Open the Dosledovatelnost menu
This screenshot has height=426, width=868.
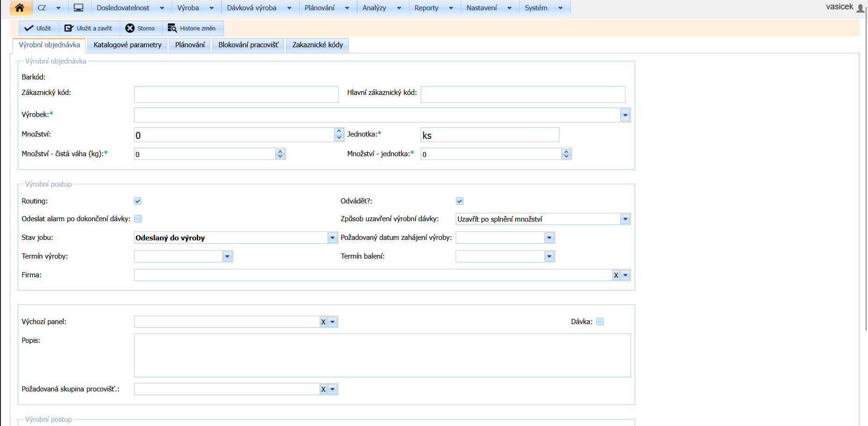pos(123,8)
